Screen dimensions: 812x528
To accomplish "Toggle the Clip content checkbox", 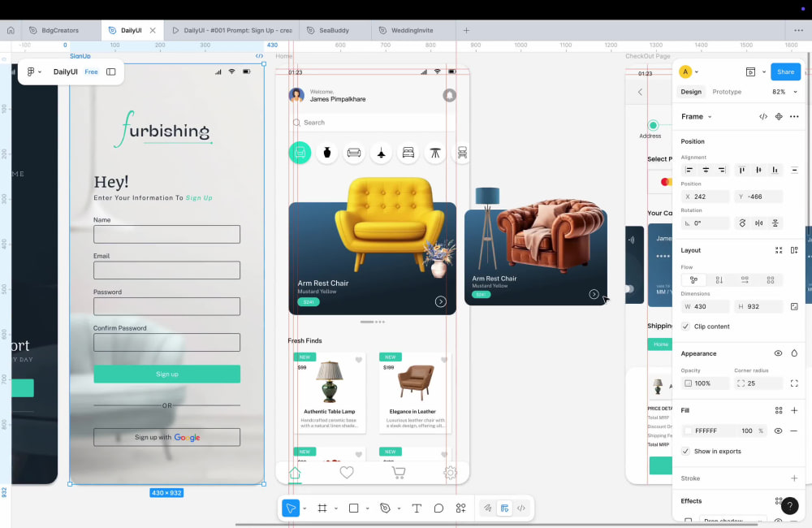I will coord(685,327).
